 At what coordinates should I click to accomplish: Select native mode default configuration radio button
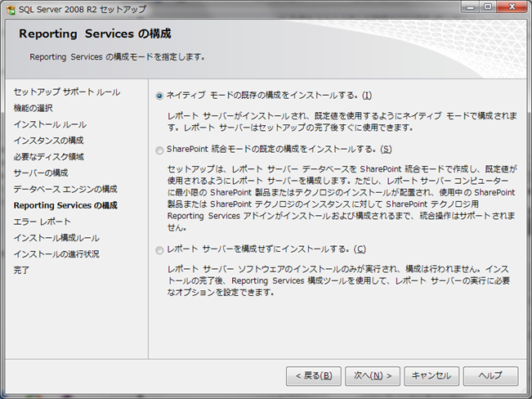point(159,96)
